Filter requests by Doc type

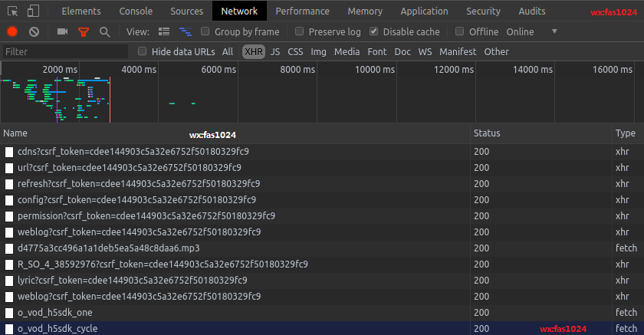tap(402, 51)
